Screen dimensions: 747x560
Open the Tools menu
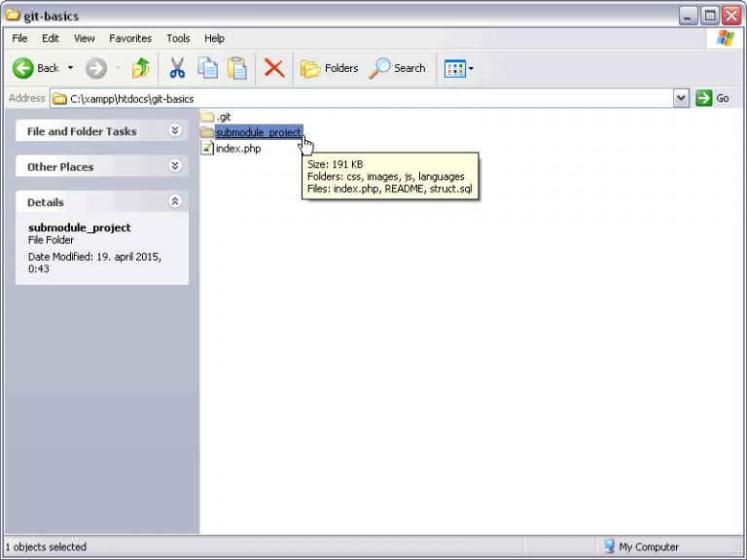coord(178,39)
